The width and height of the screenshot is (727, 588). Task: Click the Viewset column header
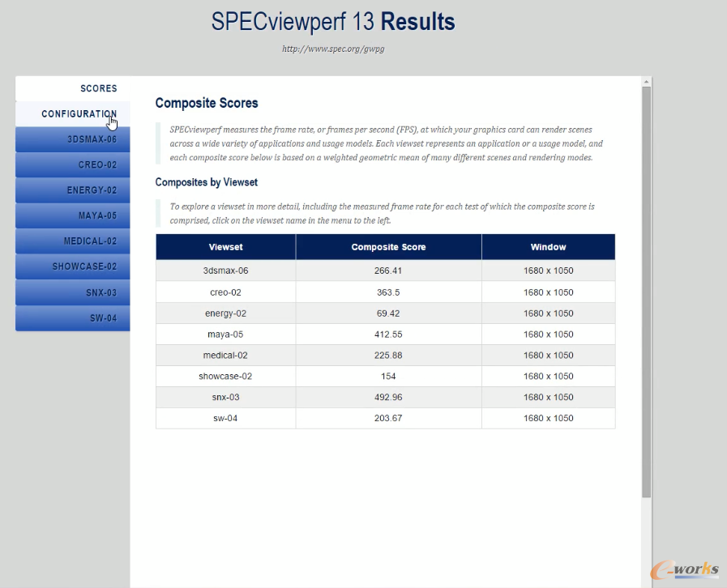(226, 247)
